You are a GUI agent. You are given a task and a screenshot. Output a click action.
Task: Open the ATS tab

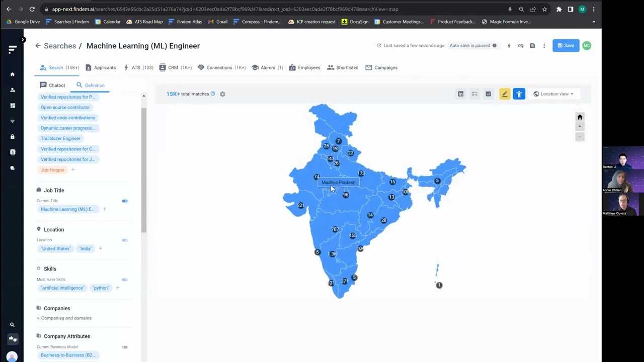pos(138,67)
